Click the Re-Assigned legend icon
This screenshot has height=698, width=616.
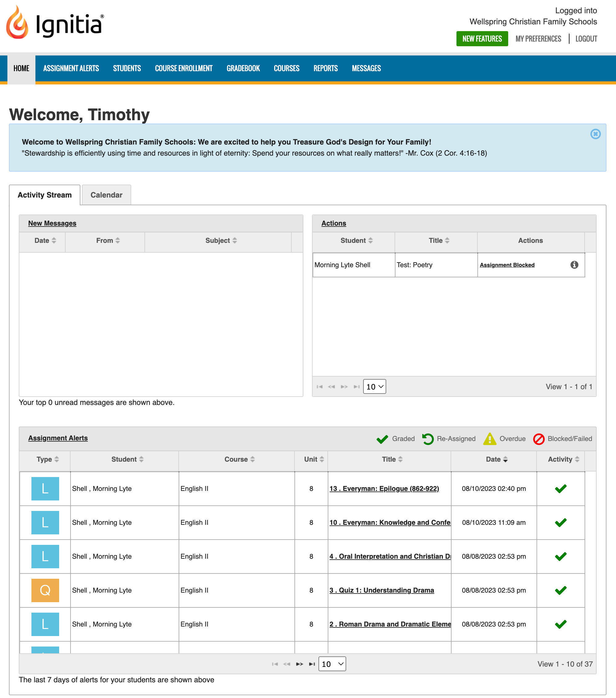(x=428, y=439)
